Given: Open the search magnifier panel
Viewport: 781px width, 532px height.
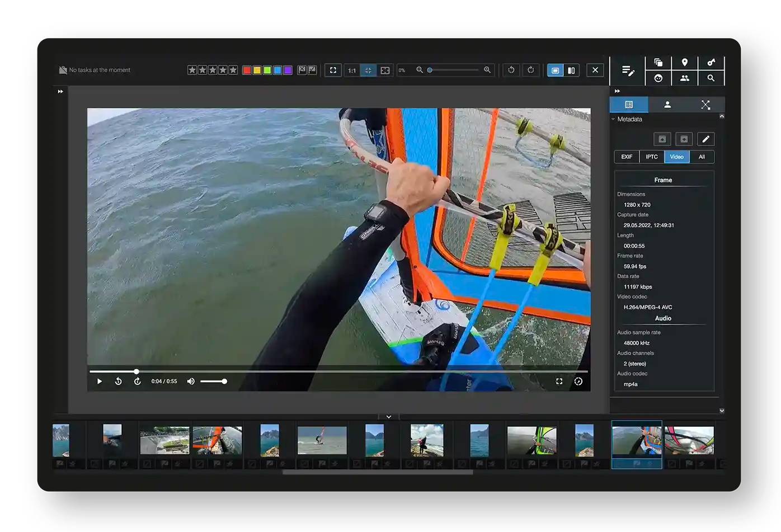Looking at the screenshot, I should tap(711, 78).
